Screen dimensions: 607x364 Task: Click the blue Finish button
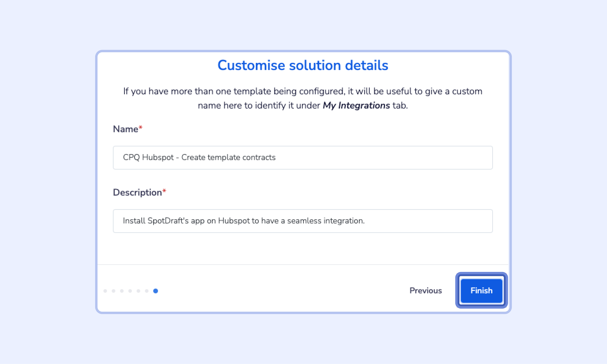click(x=481, y=290)
